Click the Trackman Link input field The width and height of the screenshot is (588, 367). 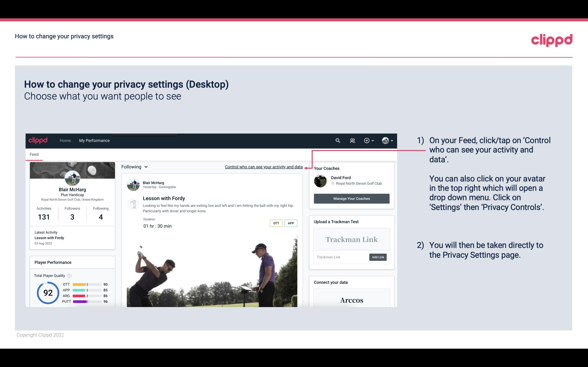340,257
